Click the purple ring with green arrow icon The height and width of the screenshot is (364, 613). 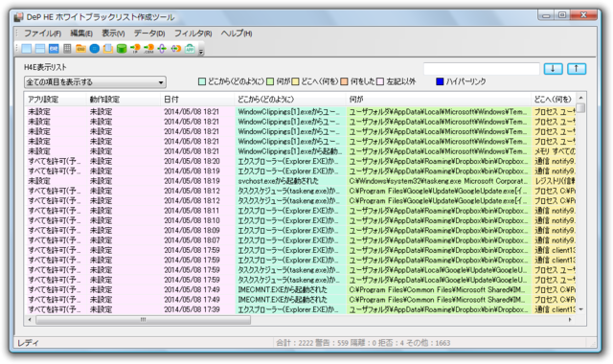[162, 49]
